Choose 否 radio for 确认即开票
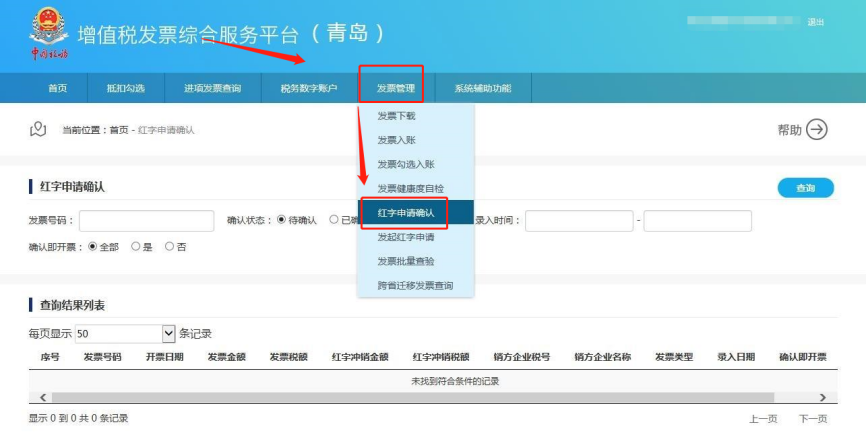Viewport: 866px width, 437px height. (169, 246)
